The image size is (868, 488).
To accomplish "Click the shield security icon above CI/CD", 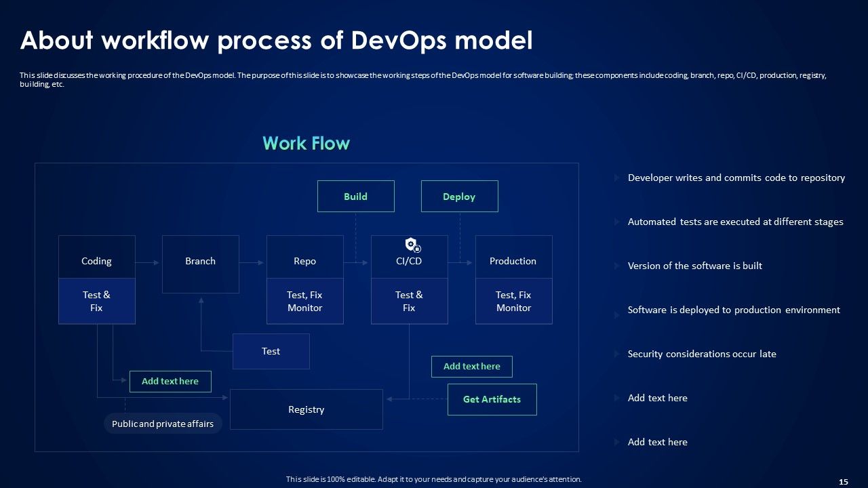I will (x=412, y=243).
